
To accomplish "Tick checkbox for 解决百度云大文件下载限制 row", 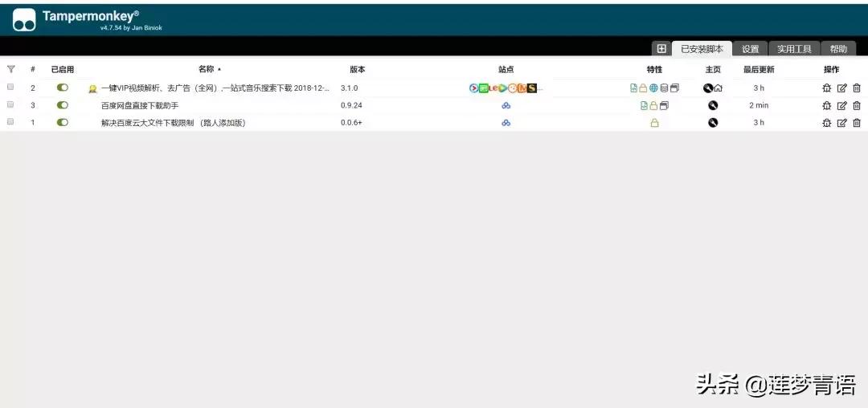I will [10, 121].
